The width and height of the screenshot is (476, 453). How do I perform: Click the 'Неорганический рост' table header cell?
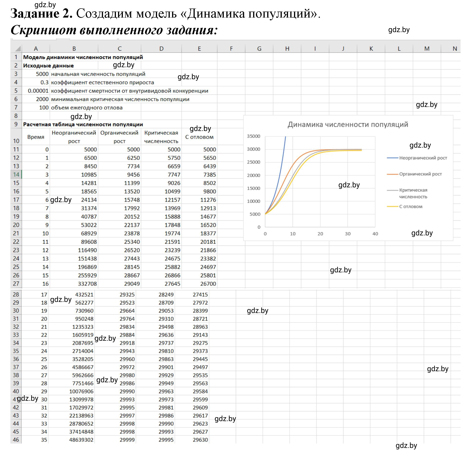tap(74, 137)
